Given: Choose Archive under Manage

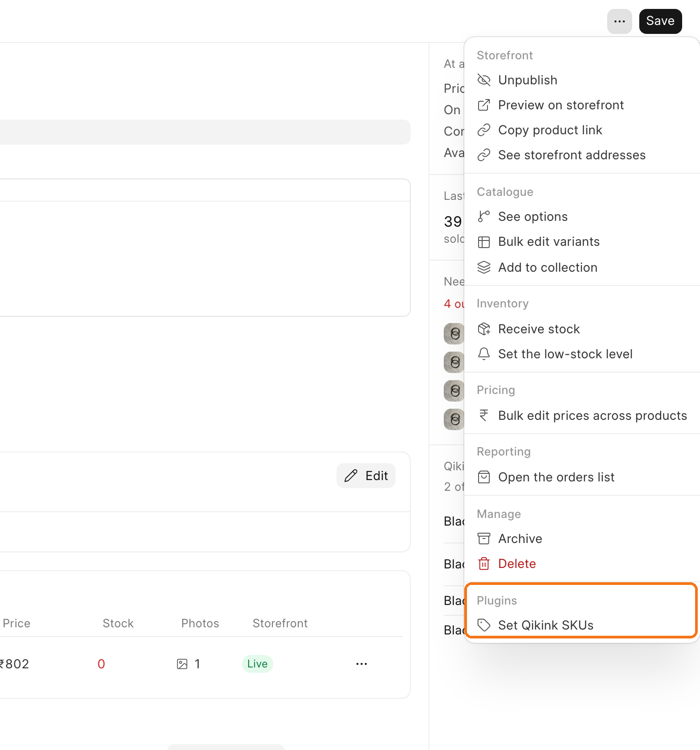Looking at the screenshot, I should click(582, 539).
